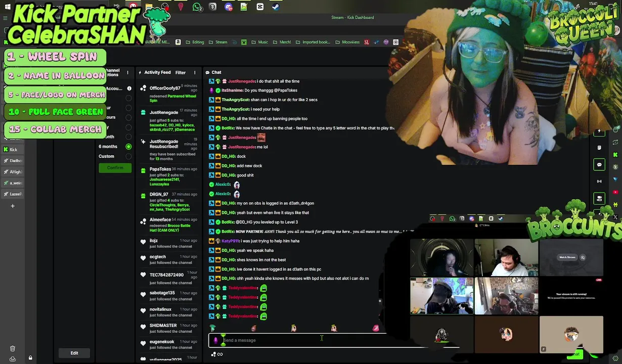Open the Editing bookmarks folder
Image resolution: width=622 pixels, height=364 pixels.
(x=195, y=42)
